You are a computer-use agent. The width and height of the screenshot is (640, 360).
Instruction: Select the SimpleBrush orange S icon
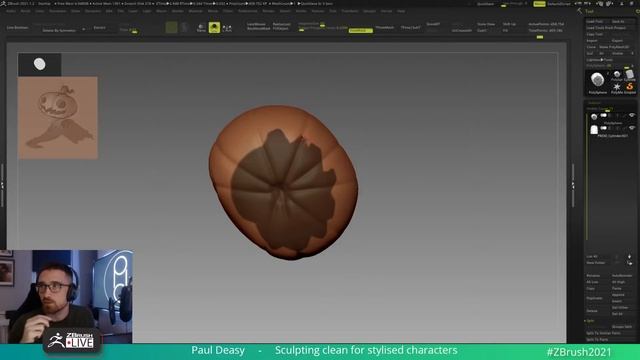click(x=630, y=87)
